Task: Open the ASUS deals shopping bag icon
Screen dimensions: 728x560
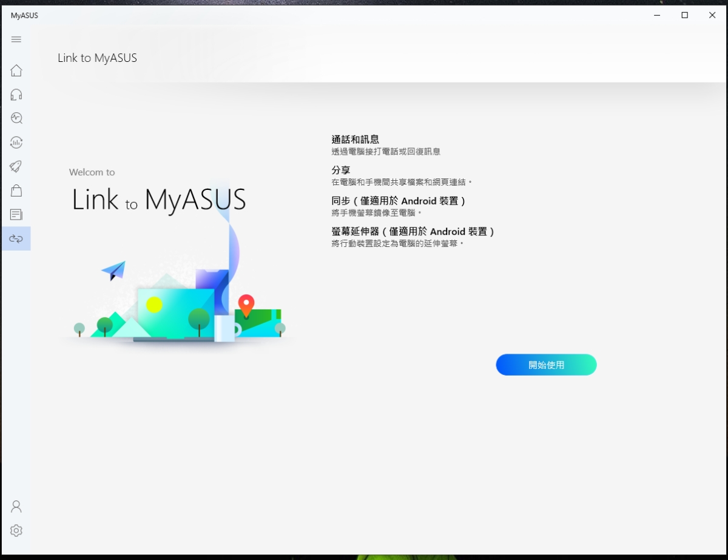Action: 16,191
